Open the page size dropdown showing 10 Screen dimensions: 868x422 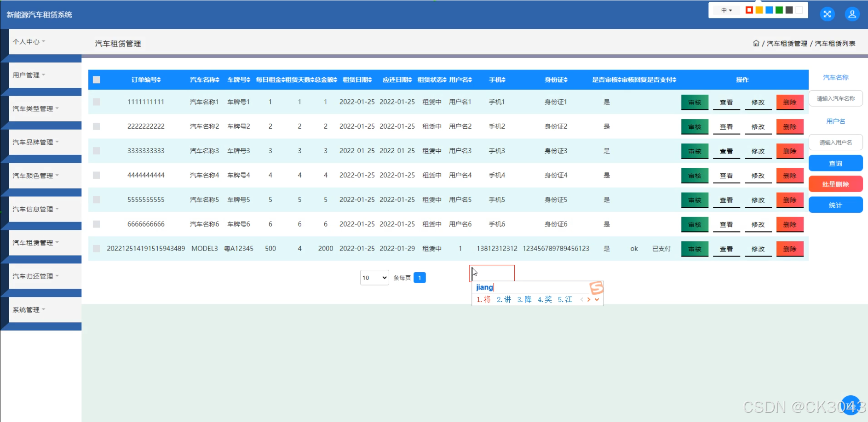tap(374, 278)
